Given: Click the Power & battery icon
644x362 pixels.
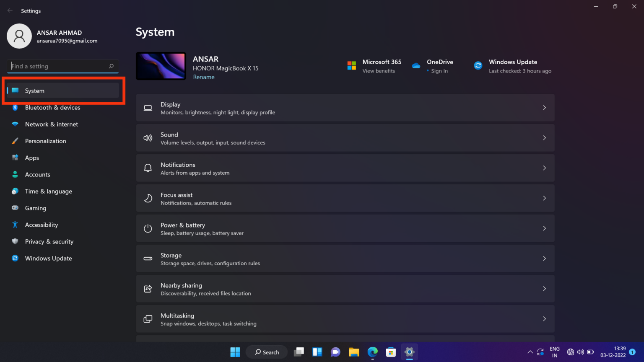Looking at the screenshot, I should coord(148,228).
